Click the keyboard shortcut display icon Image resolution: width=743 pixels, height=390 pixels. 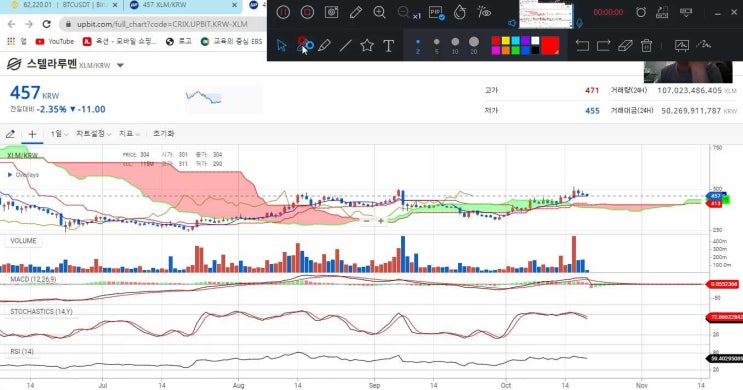(662, 12)
